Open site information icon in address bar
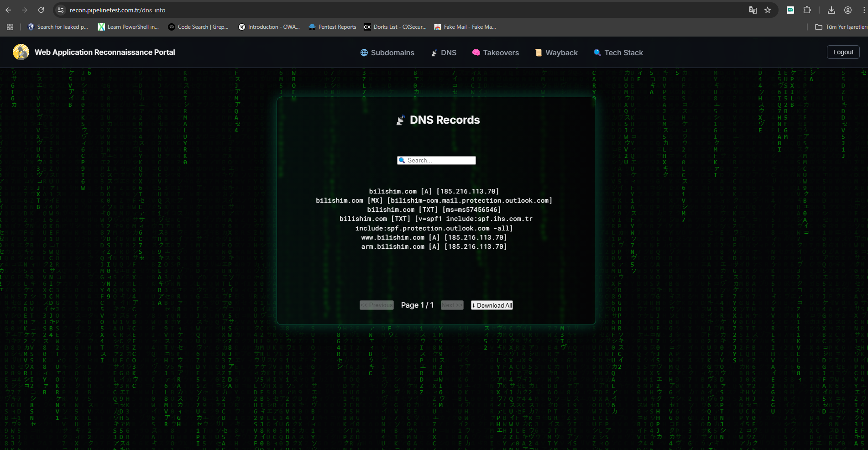868x450 pixels. point(61,10)
